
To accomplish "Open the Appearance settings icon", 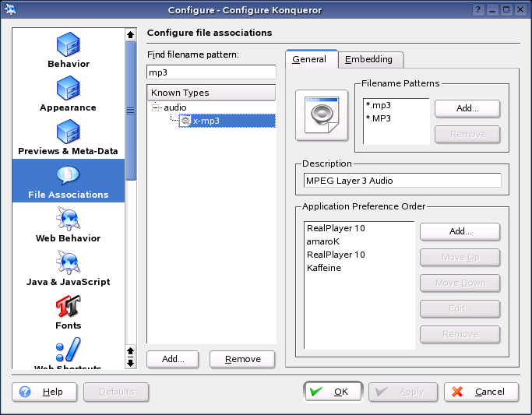I will [x=69, y=93].
